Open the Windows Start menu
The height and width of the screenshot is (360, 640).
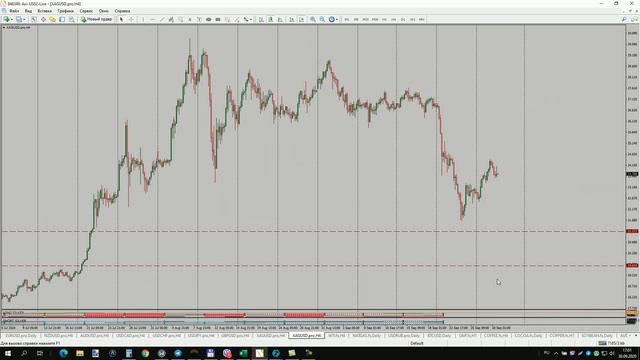point(8,353)
